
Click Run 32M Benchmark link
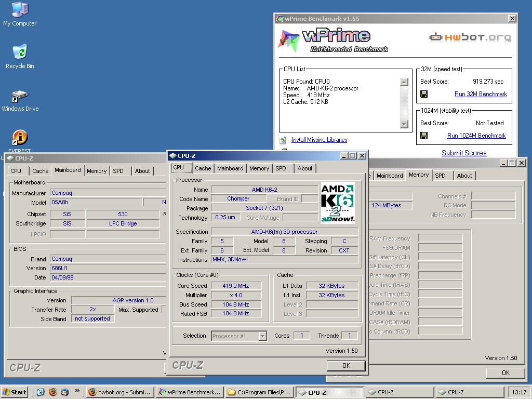click(481, 94)
